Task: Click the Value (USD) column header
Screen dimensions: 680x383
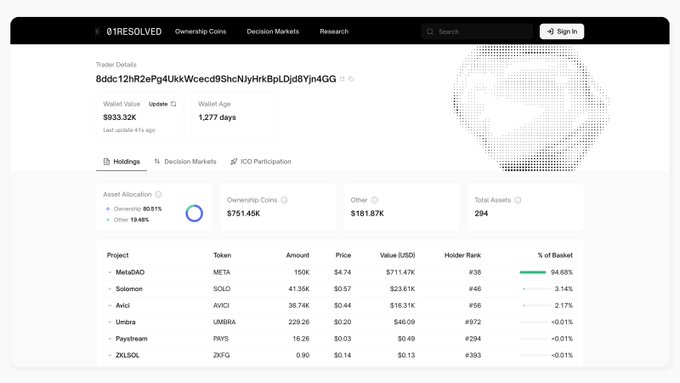Action: 397,255
